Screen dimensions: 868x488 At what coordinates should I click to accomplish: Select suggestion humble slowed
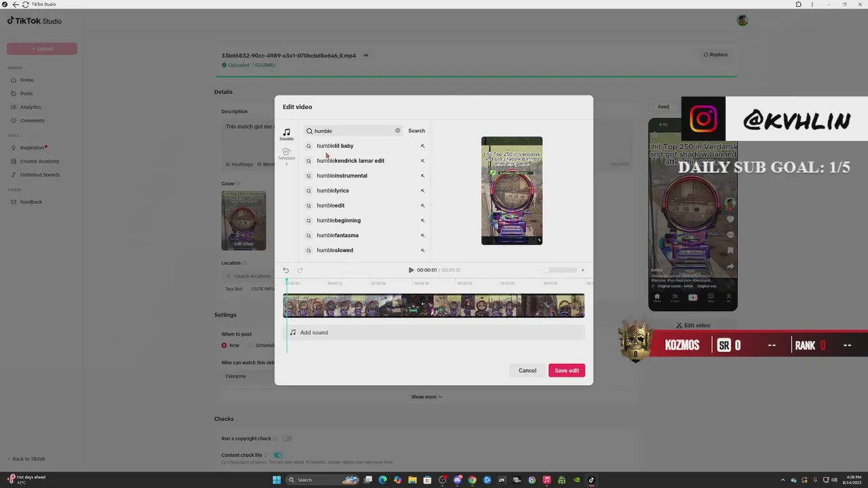click(335, 250)
